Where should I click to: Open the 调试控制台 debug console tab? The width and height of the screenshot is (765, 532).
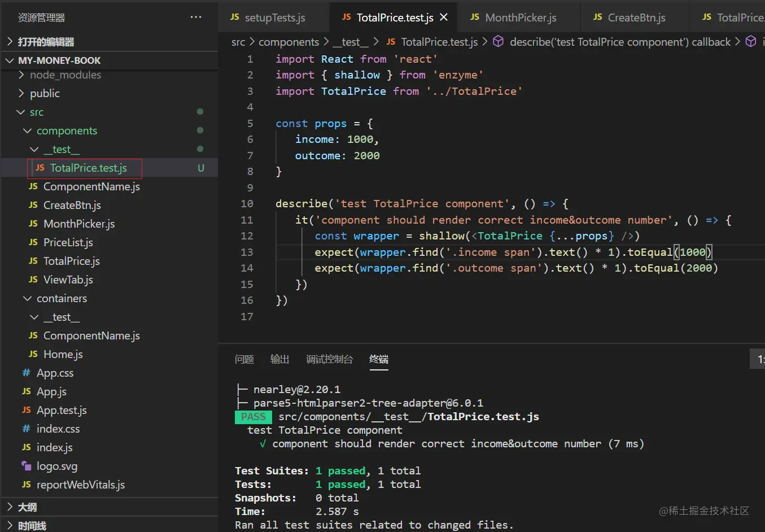tap(329, 359)
